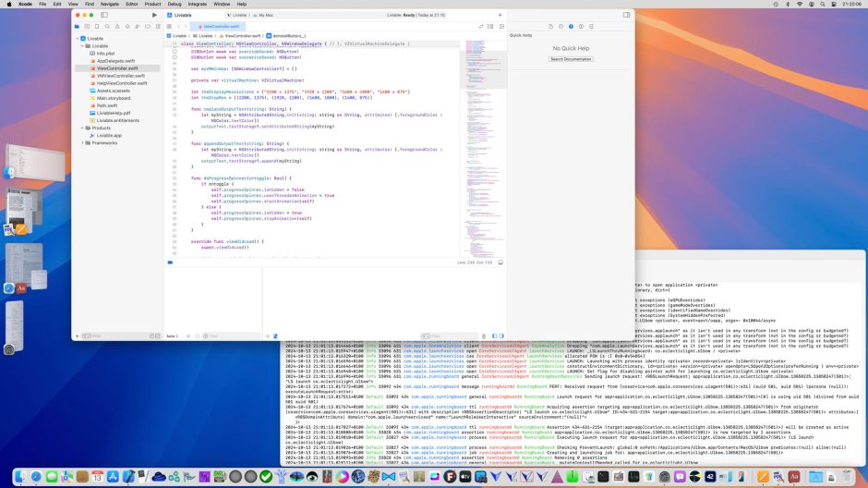The width and height of the screenshot is (868, 488).
Task: Go forward in editor history
Action: click(186, 26)
